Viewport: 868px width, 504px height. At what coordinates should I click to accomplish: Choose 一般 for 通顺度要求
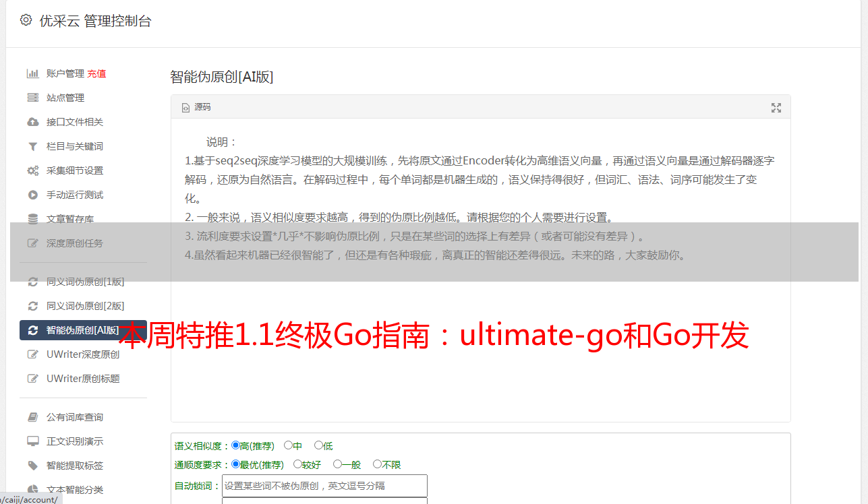tap(337, 464)
